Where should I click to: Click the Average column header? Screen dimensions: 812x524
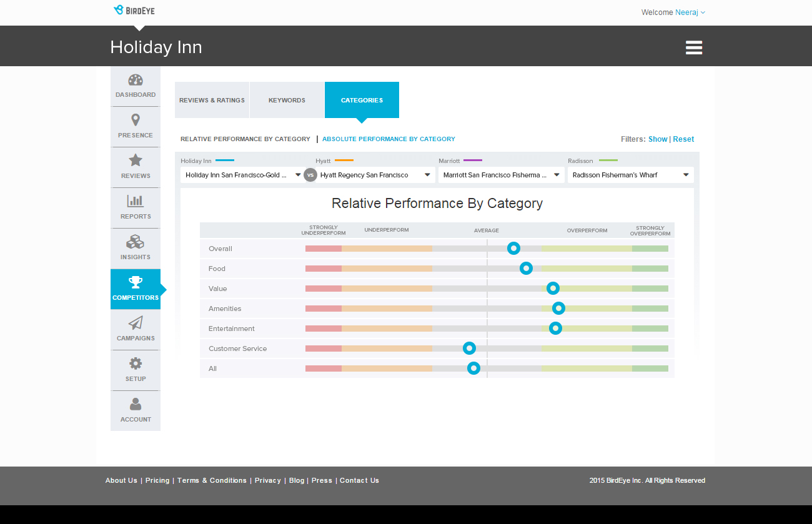(x=487, y=230)
